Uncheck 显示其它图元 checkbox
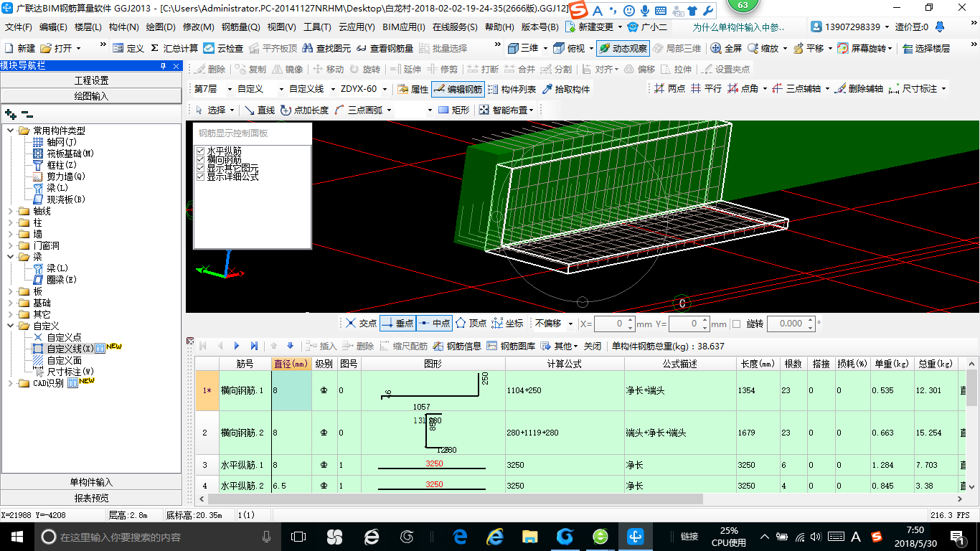The height and width of the screenshot is (551, 980). 201,168
